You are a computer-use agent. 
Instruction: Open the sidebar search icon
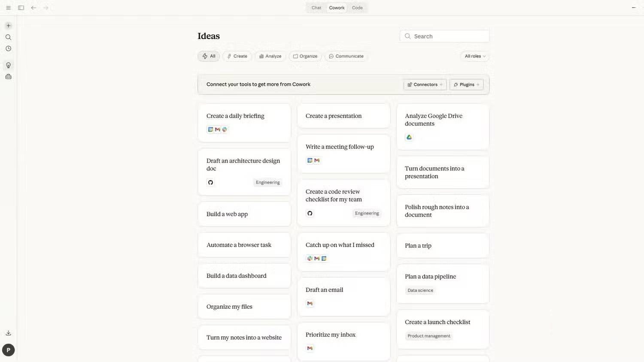point(8,37)
